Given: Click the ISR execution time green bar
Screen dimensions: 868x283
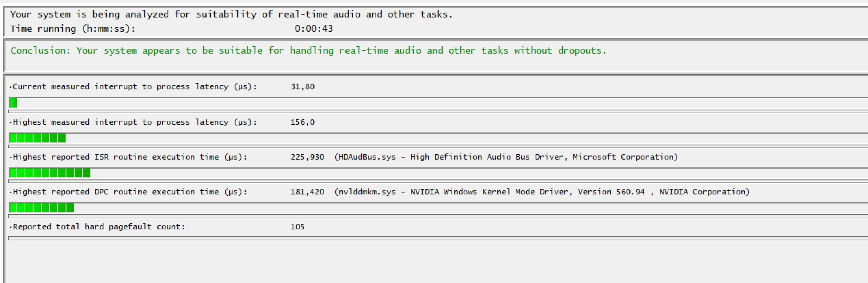Looking at the screenshot, I should 50,173.
